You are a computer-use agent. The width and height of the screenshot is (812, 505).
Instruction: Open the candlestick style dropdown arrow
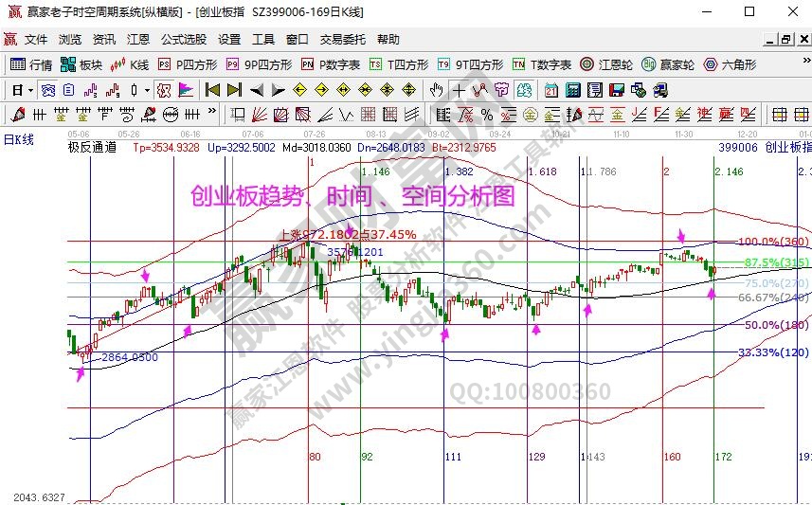click(x=146, y=90)
